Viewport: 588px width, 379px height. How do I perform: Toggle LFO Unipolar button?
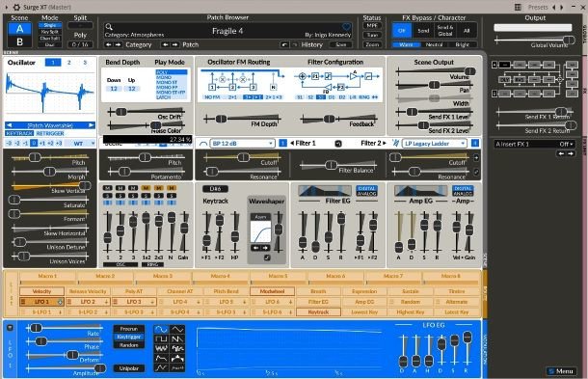[x=129, y=368]
